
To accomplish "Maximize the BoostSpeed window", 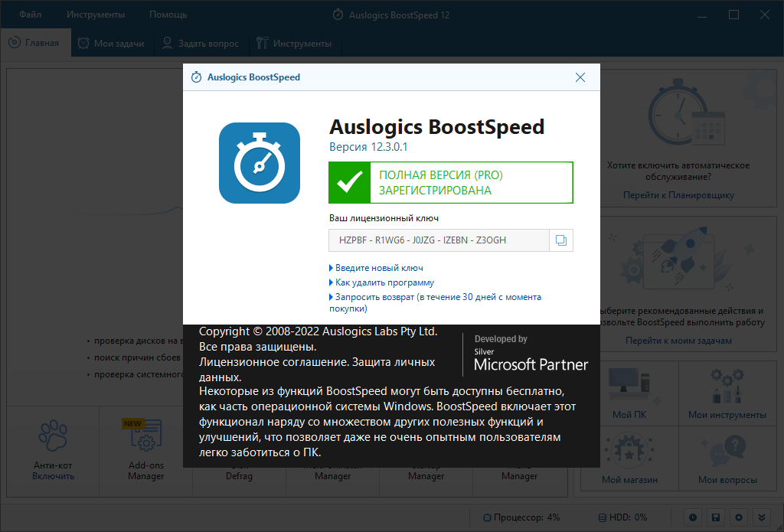I will [733, 15].
